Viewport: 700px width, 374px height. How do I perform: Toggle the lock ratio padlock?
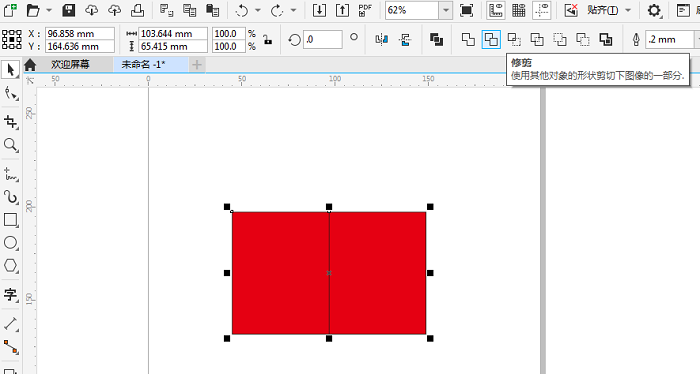click(267, 40)
